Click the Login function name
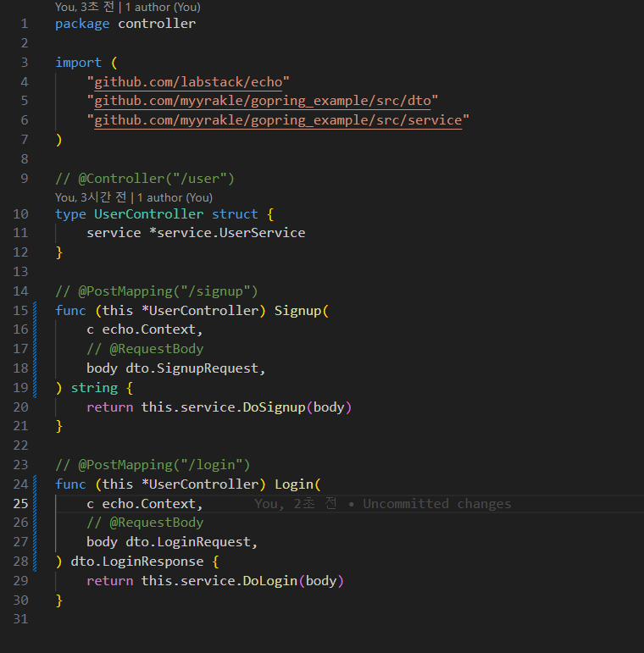 coord(293,484)
